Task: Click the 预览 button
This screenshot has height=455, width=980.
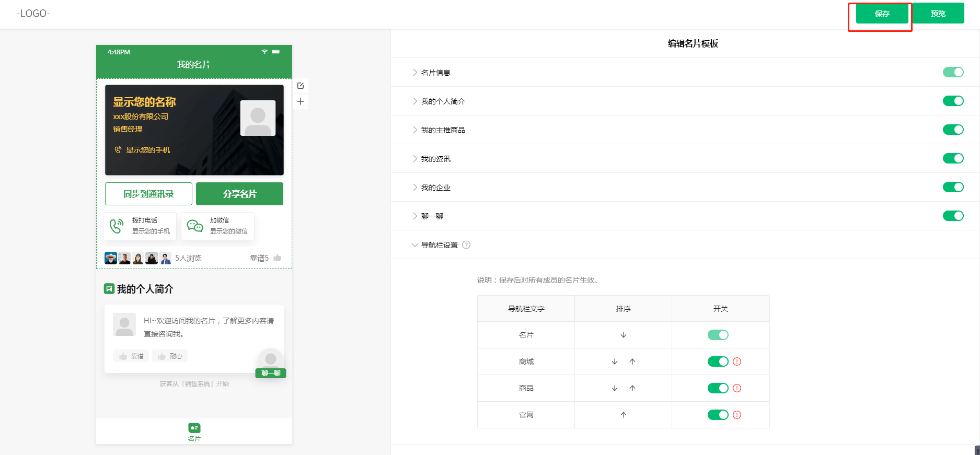Action: (x=938, y=14)
